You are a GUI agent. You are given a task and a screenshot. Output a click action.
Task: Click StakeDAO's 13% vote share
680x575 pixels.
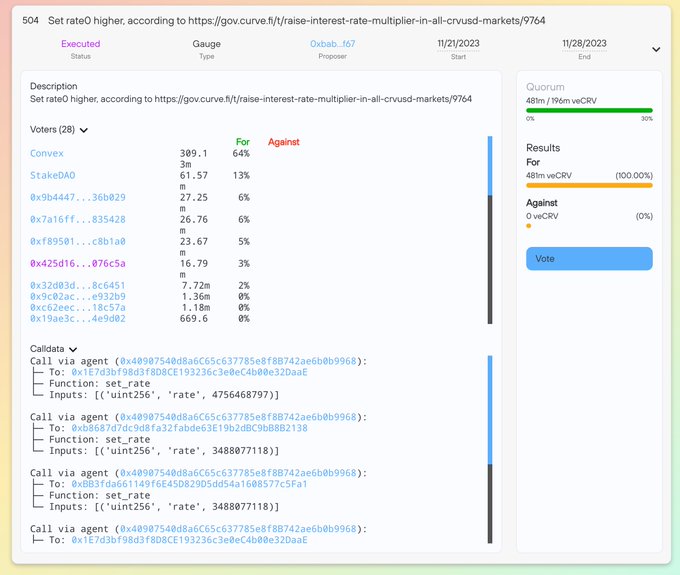tap(241, 176)
